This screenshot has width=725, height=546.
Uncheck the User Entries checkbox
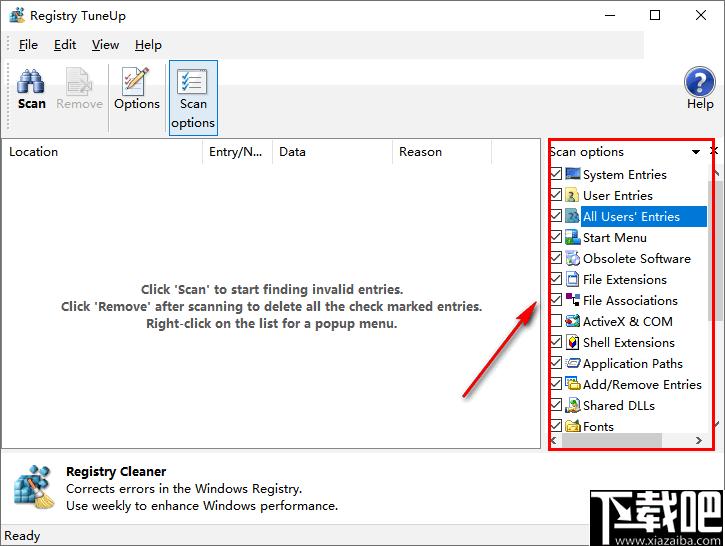click(556, 195)
